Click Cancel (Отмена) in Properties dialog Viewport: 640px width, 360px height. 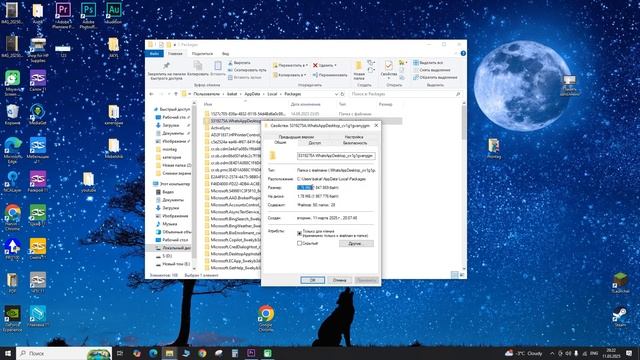pos(339,280)
